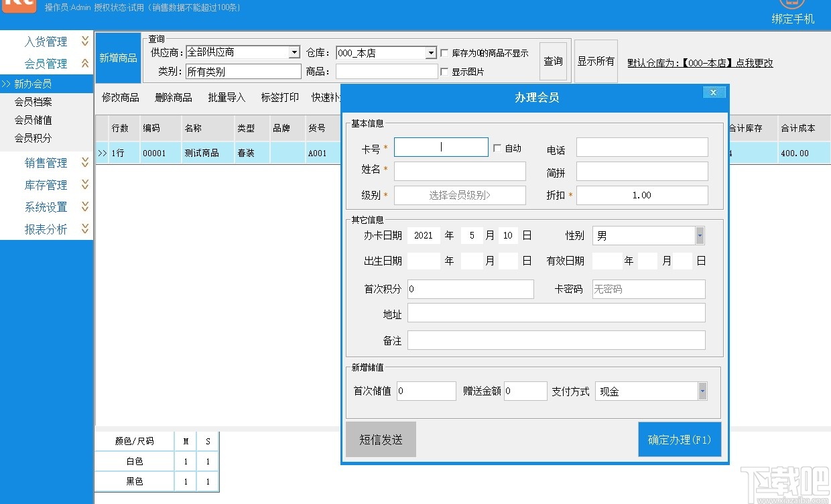Select 会员档案 in the sidebar
Viewport: 831px width, 504px height.
(x=34, y=101)
